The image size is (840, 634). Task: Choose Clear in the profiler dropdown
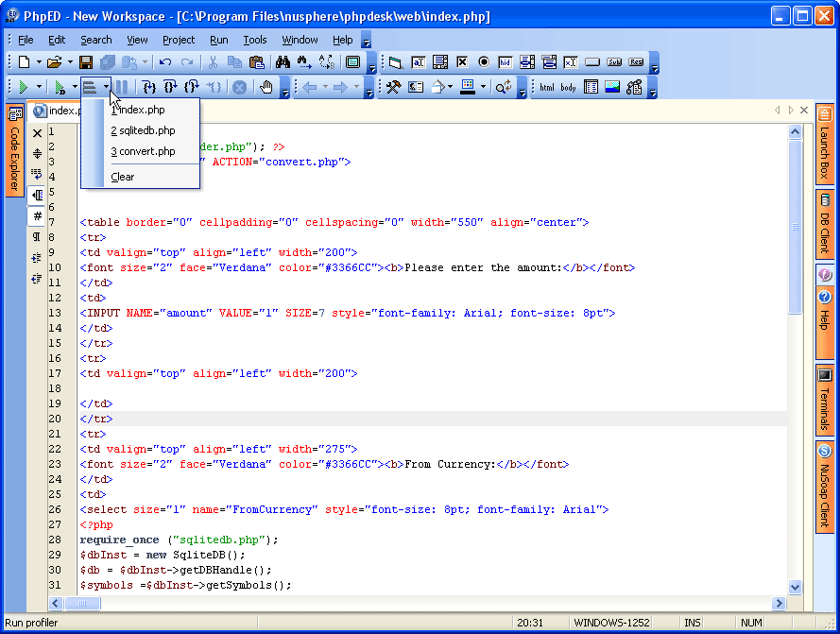point(123,177)
